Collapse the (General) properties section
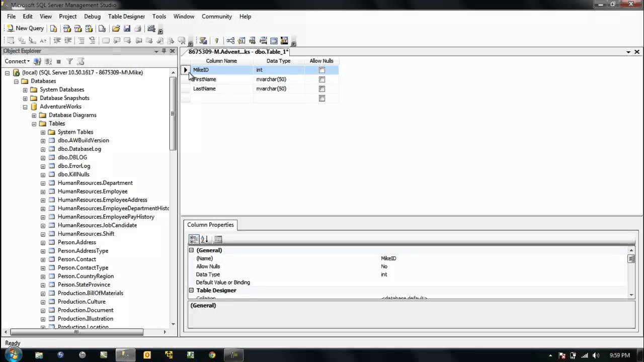The height and width of the screenshot is (362, 644). pos(191,250)
